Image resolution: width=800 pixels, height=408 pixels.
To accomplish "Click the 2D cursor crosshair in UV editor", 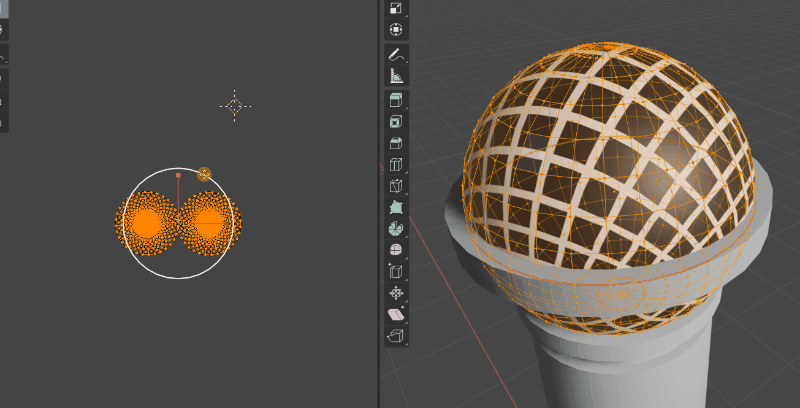I will click(x=235, y=106).
